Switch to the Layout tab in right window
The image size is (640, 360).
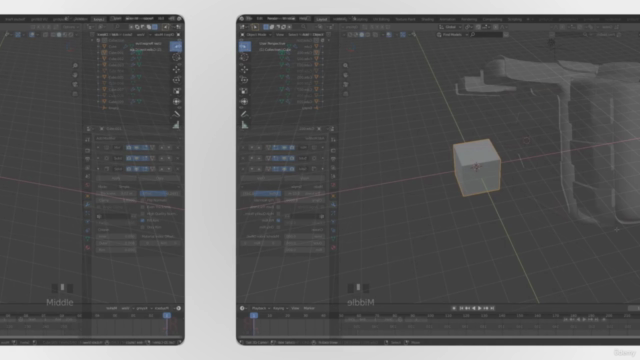[x=322, y=19]
